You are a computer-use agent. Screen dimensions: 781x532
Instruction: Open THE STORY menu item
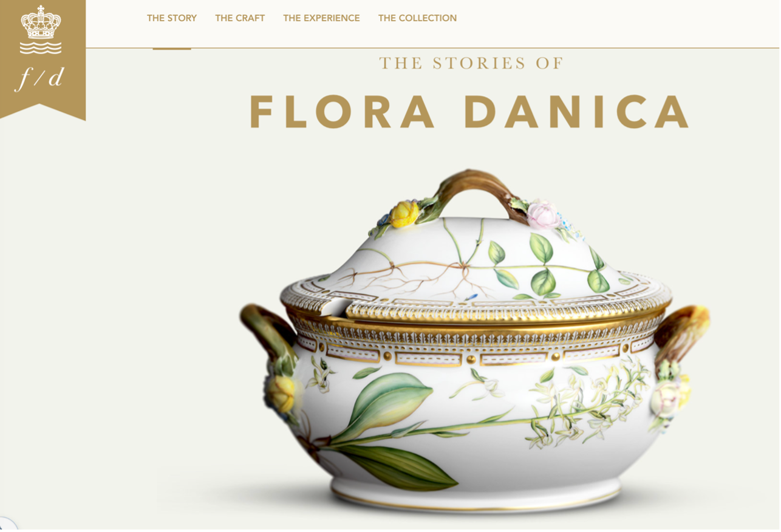[x=172, y=18]
